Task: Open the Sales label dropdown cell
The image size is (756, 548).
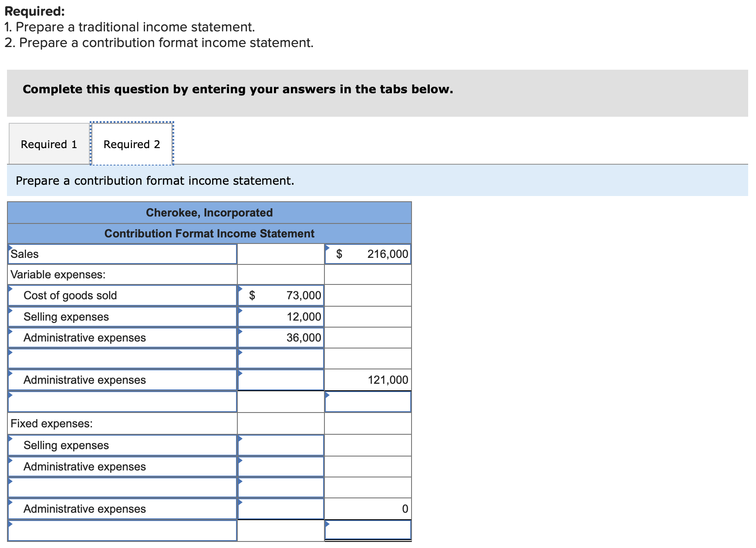Action: click(x=122, y=254)
